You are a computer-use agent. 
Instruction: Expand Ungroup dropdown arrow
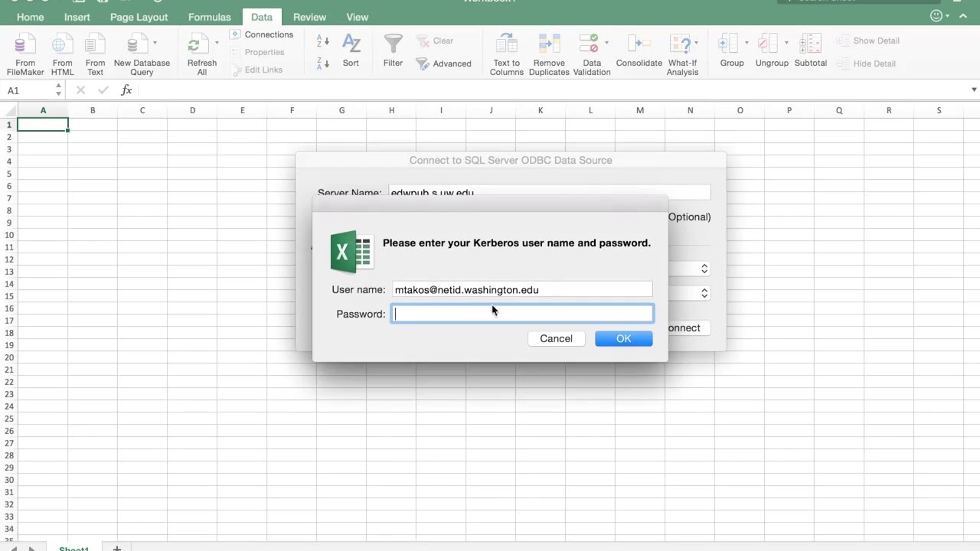tap(786, 43)
